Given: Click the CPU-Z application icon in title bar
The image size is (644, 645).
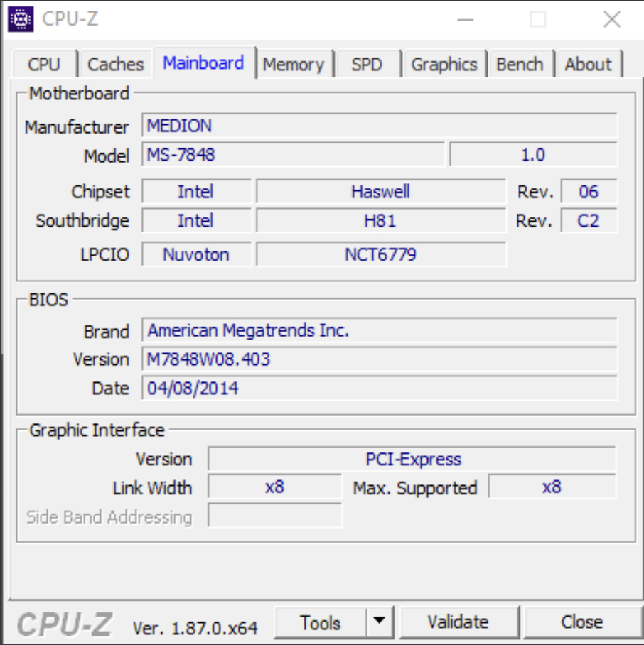Looking at the screenshot, I should click(21, 19).
